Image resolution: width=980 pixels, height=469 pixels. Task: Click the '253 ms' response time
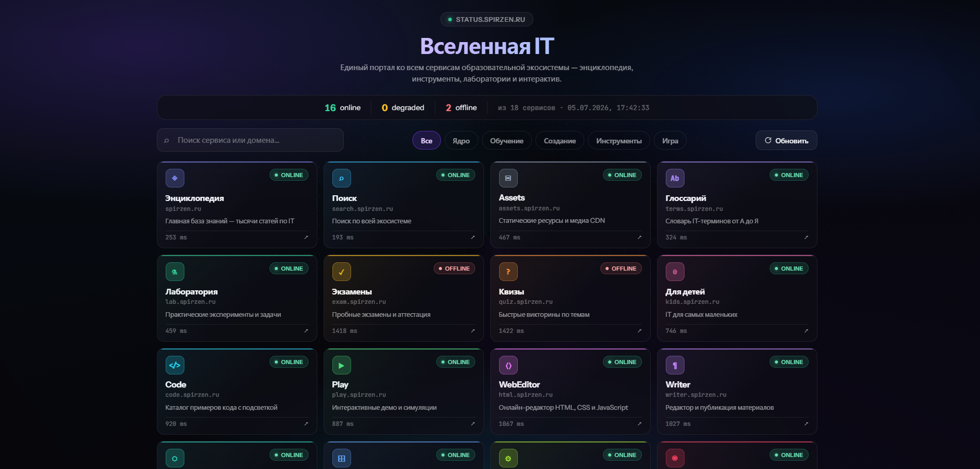176,237
